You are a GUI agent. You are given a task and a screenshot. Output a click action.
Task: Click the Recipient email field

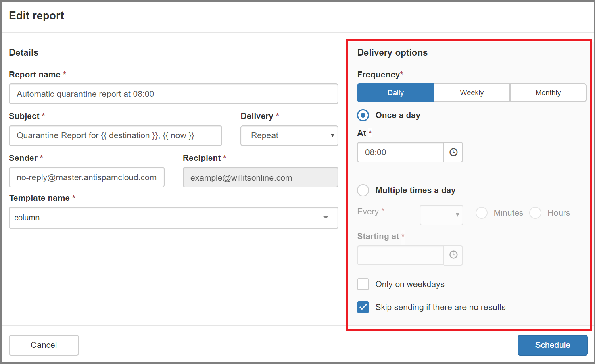click(x=260, y=177)
